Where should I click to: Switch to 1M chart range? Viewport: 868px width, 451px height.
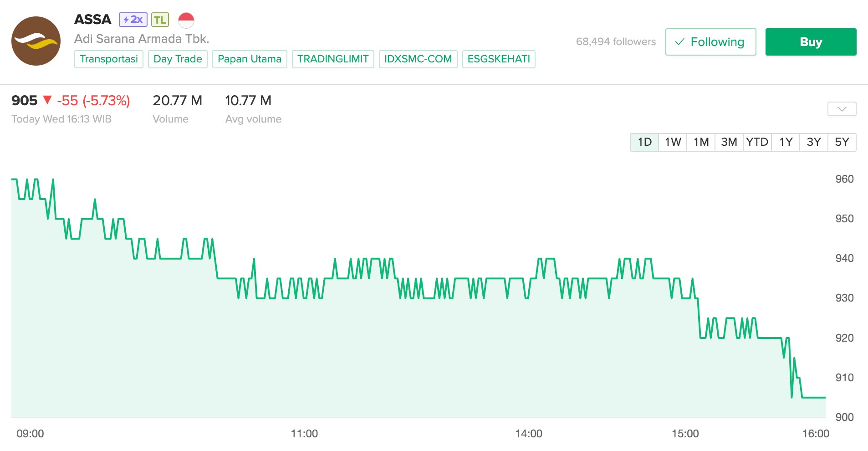coord(701,142)
